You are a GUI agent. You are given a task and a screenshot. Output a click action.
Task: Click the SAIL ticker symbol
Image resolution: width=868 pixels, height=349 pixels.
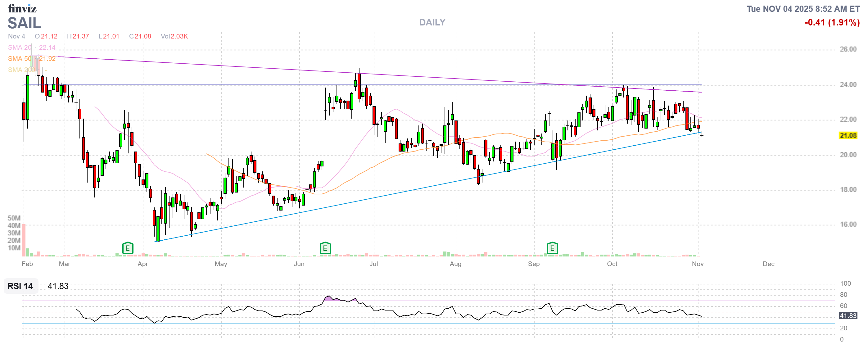point(24,23)
